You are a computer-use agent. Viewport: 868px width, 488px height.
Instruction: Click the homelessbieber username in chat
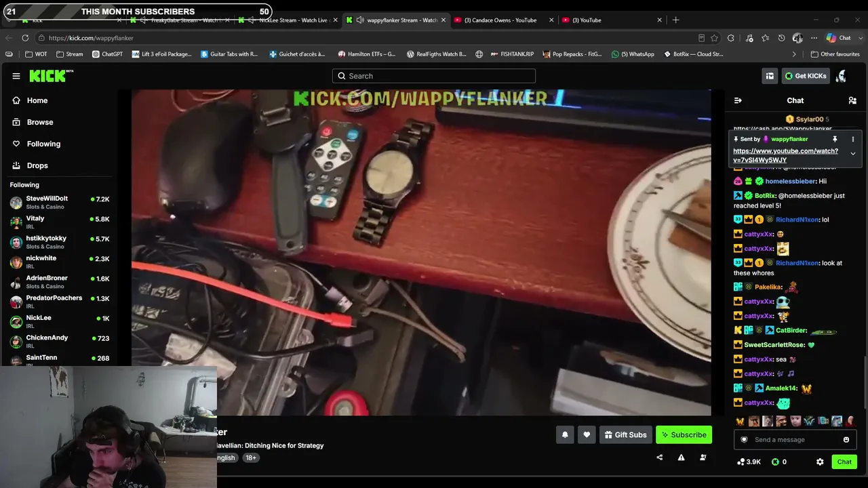[x=791, y=182]
